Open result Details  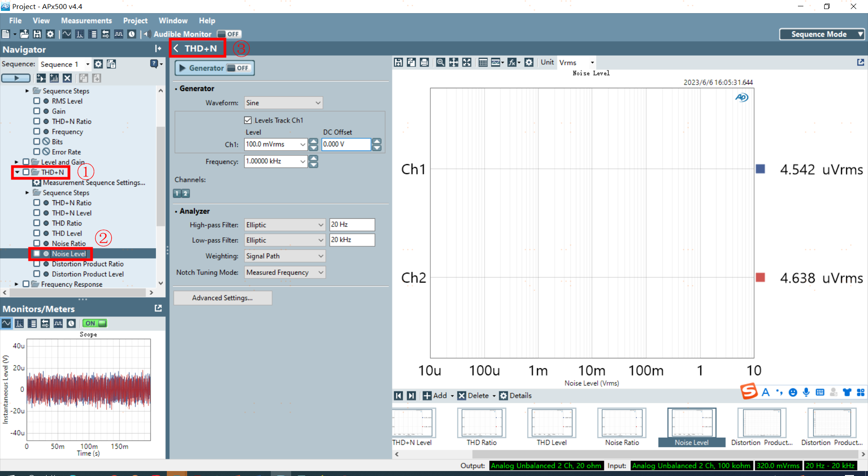coord(515,396)
